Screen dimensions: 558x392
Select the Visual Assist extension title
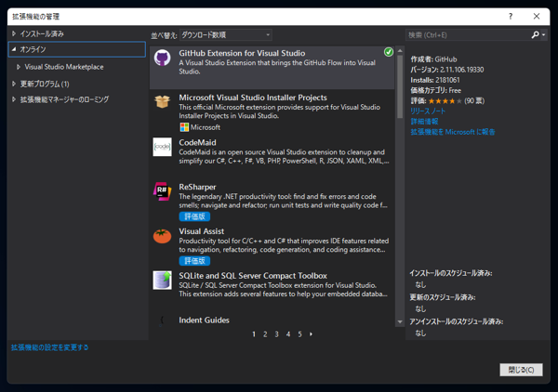pyautogui.click(x=202, y=231)
